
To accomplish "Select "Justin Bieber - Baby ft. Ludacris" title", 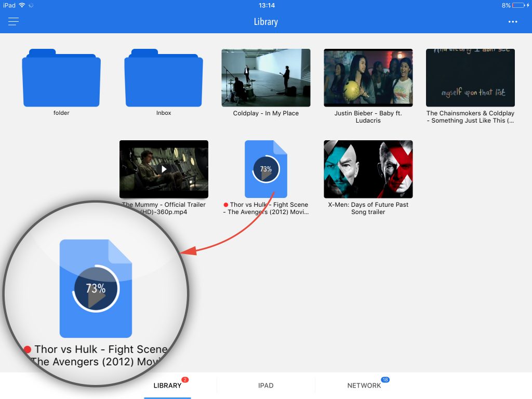I will pos(368,117).
